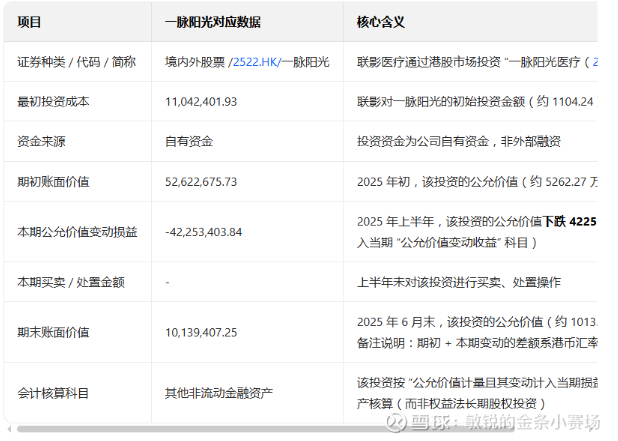Click the '会计核算科目' row label

(53, 393)
